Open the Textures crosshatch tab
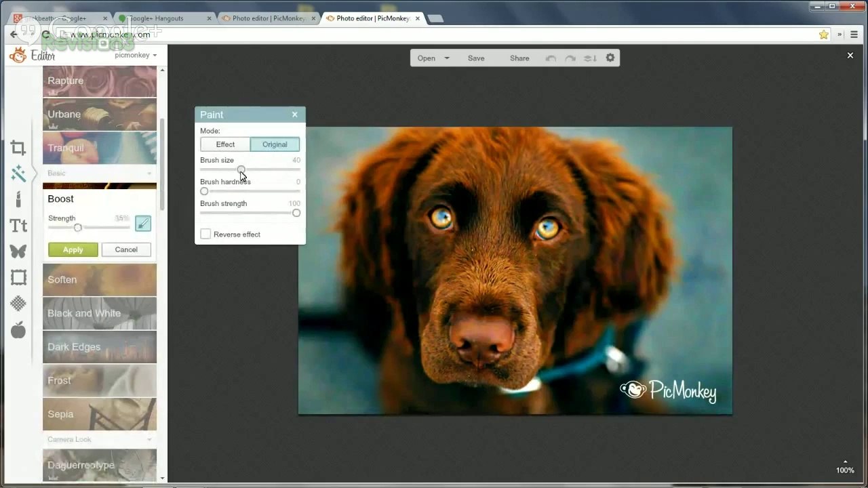 tap(18, 304)
